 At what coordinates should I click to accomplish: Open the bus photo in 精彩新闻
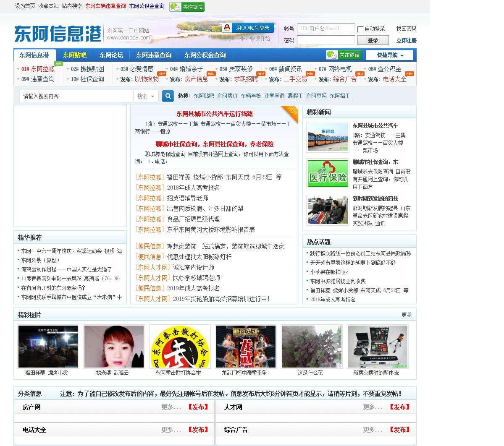pos(327,137)
